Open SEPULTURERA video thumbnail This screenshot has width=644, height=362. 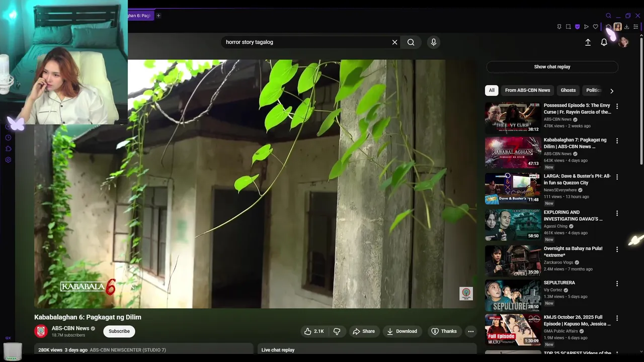513,295
